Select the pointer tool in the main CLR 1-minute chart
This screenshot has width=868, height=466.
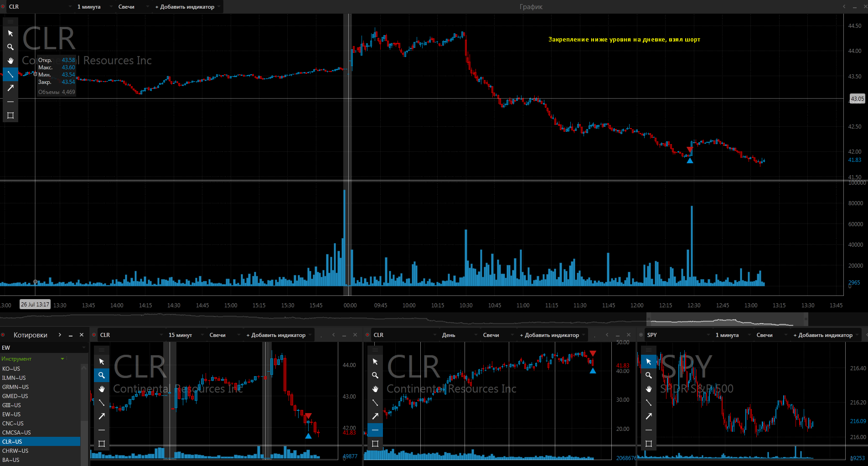tap(10, 33)
